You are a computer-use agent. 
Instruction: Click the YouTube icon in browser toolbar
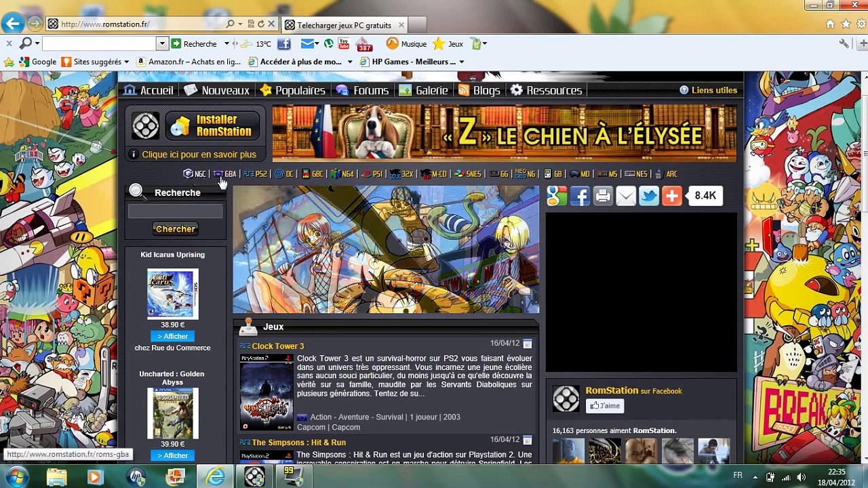coord(344,43)
